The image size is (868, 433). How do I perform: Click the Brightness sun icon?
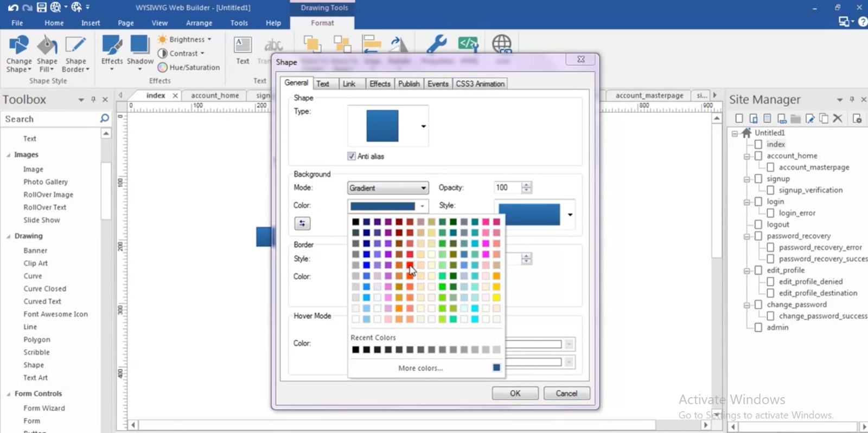162,40
